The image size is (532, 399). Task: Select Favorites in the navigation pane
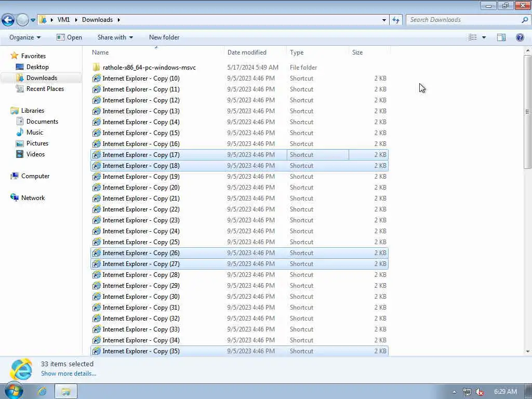[x=33, y=56]
